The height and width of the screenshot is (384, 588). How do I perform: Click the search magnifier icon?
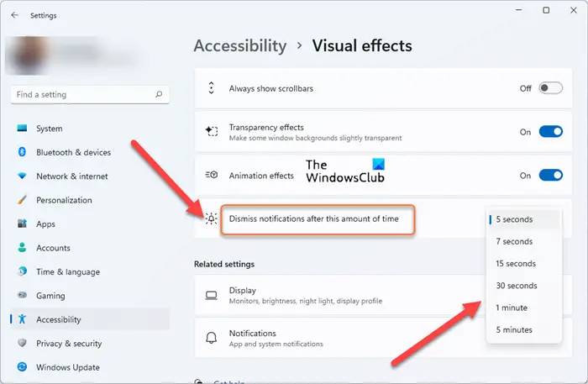[x=159, y=95]
